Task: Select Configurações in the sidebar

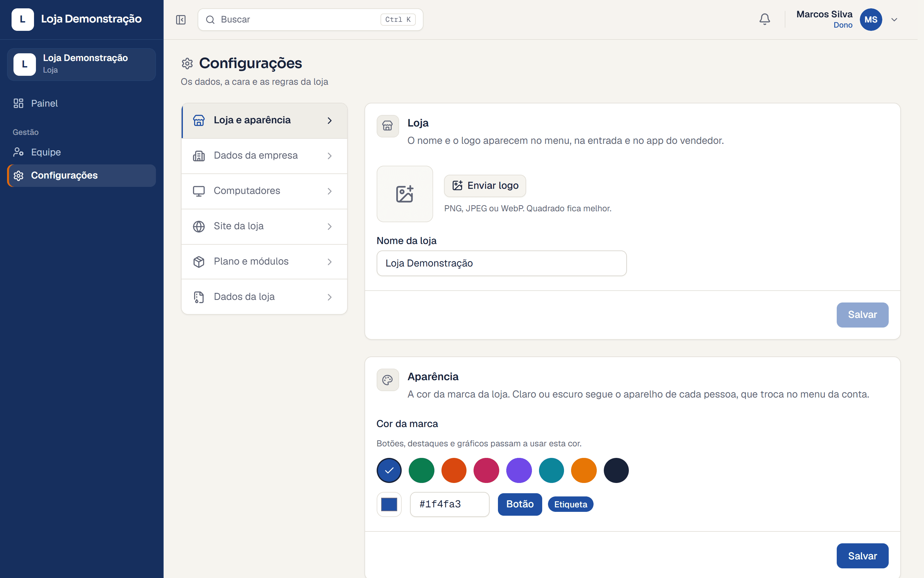Action: 81,175
